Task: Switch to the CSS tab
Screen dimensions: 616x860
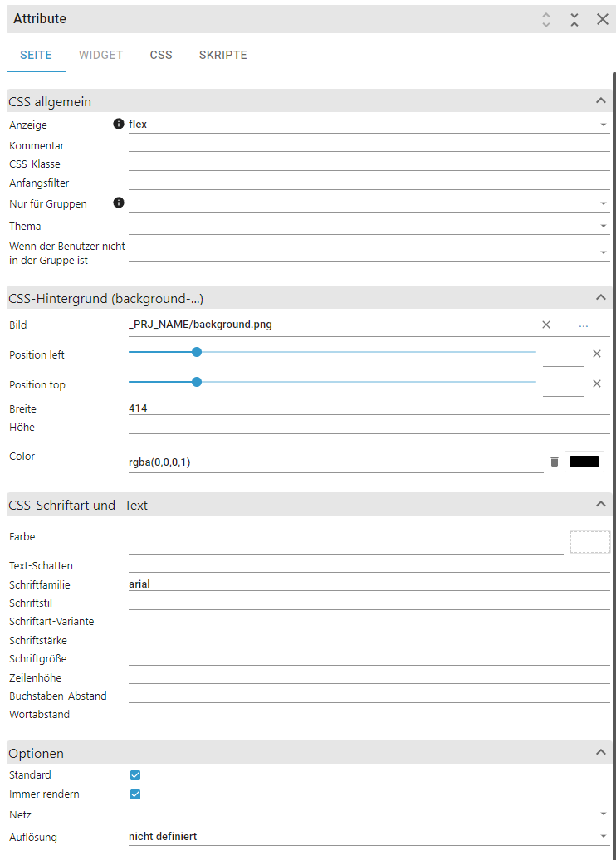Action: click(x=161, y=56)
